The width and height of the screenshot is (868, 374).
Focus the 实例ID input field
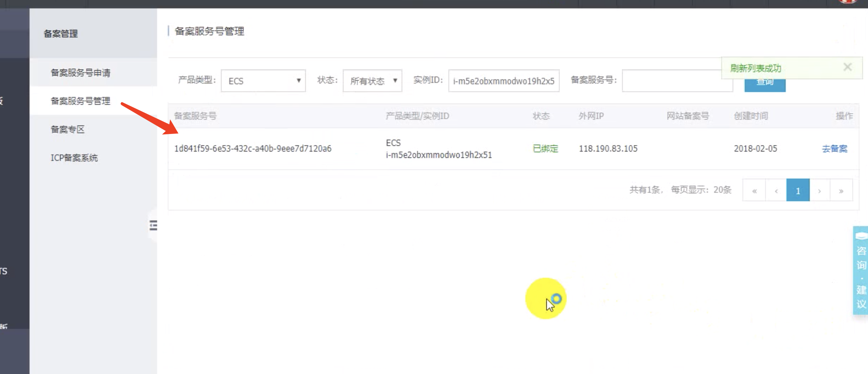click(503, 81)
